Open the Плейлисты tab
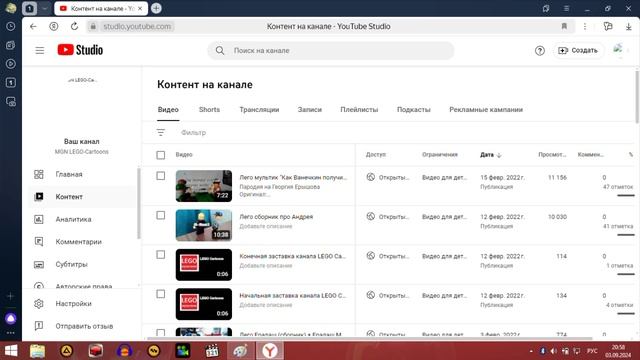640x360 pixels. click(359, 109)
